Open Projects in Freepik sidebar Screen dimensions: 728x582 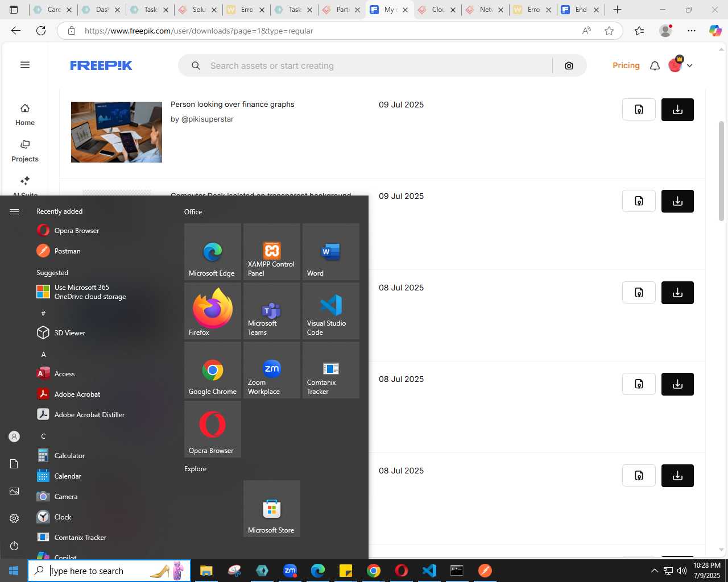(25, 151)
